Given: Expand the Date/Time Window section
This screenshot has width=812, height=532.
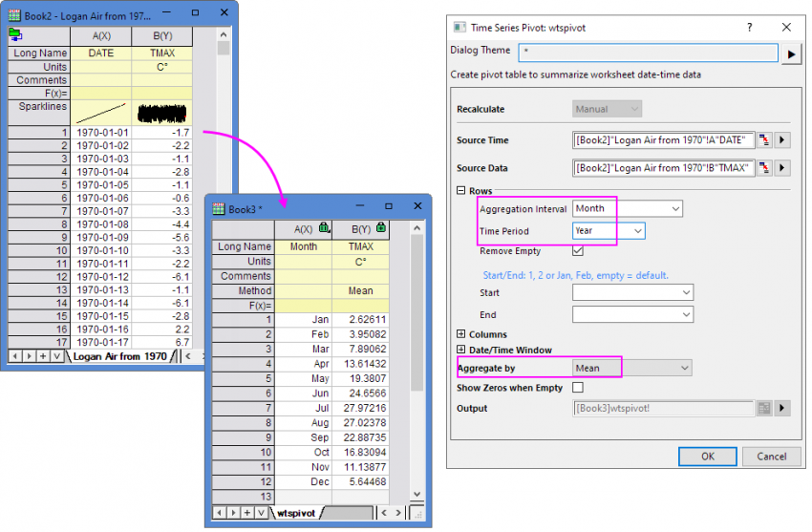Looking at the screenshot, I should (461, 351).
